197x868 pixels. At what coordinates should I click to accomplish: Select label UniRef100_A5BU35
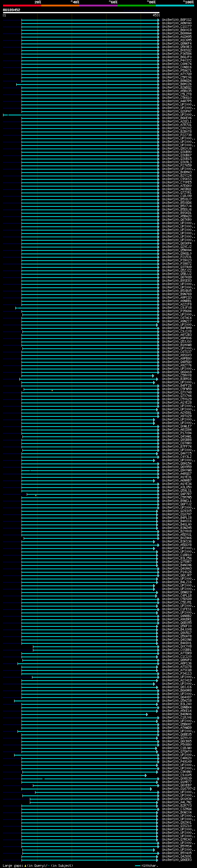(x=177, y=91)
